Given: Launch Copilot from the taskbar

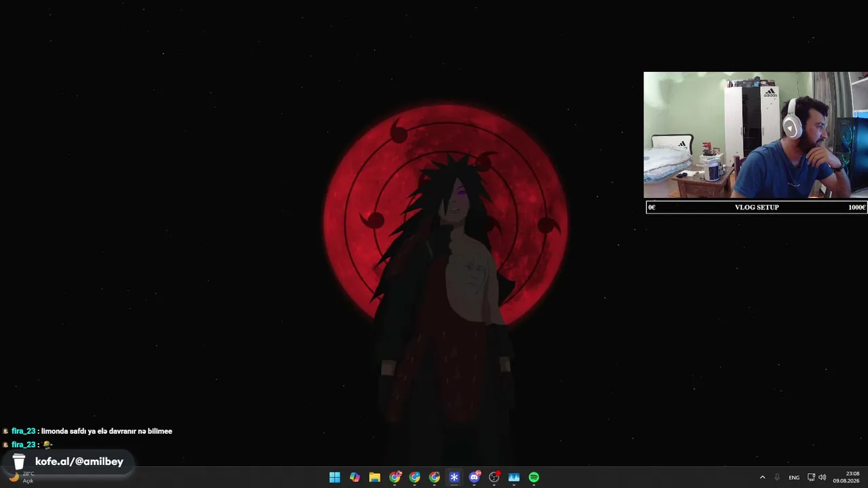Looking at the screenshot, I should [355, 477].
